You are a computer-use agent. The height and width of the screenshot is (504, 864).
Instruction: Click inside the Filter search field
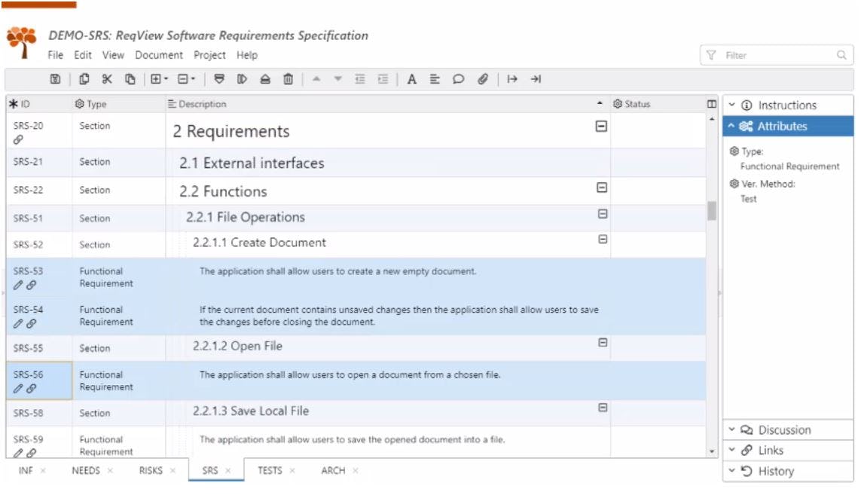(x=776, y=53)
